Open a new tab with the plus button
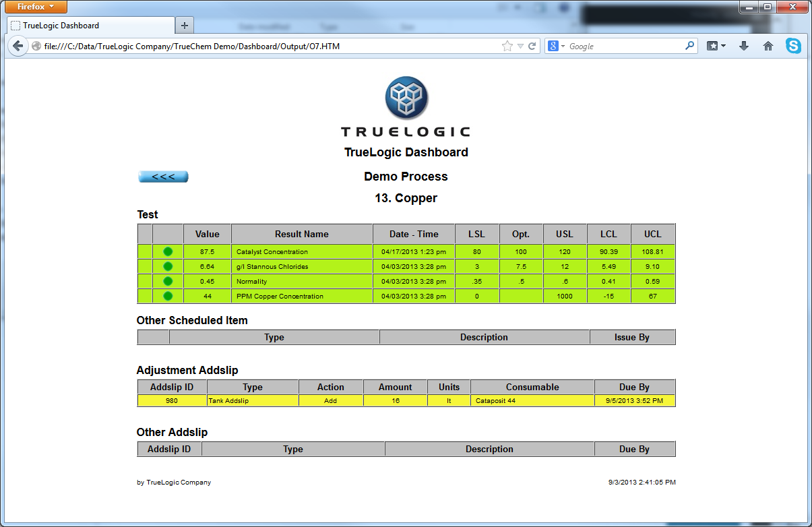Screen dimensions: 812x527 click(x=184, y=26)
